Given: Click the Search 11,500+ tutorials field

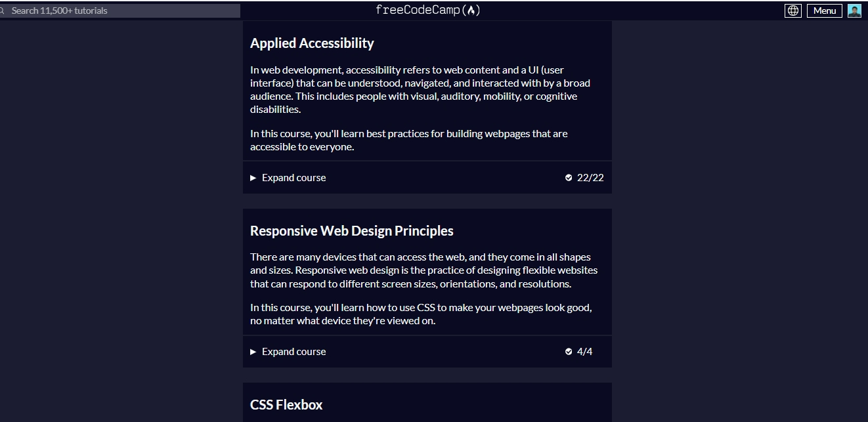Looking at the screenshot, I should pyautogui.click(x=120, y=11).
